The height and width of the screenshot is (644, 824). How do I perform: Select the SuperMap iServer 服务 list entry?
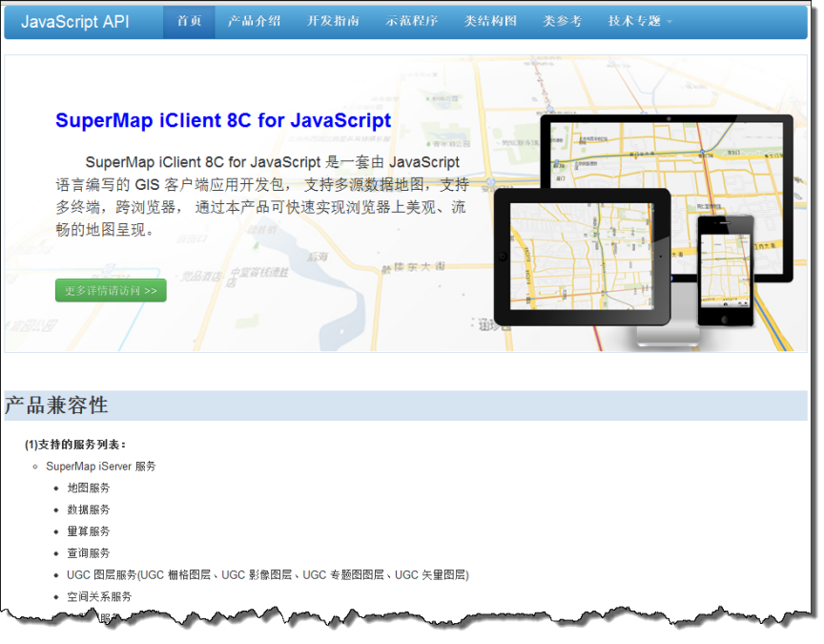click(100, 467)
